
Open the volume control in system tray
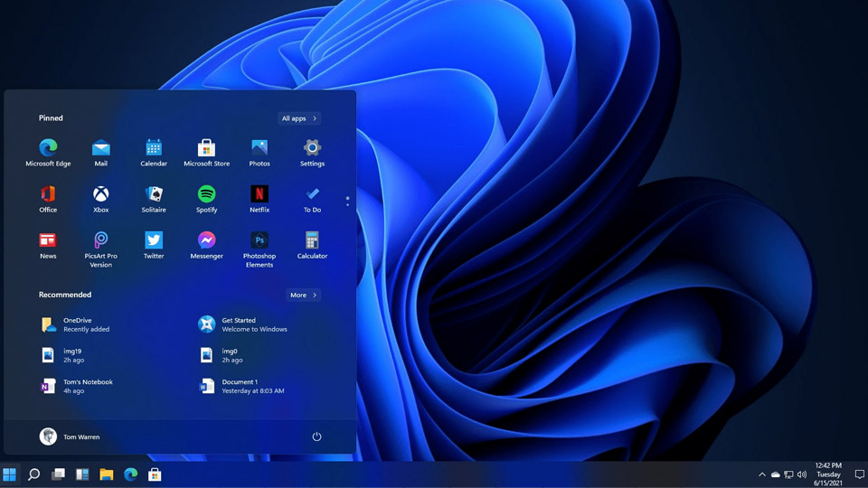(x=802, y=474)
